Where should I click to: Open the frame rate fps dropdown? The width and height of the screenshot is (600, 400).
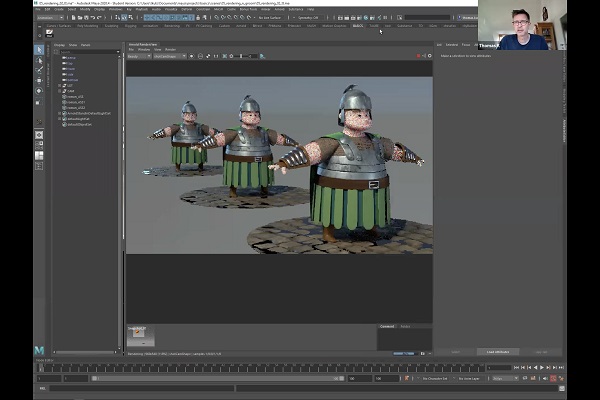505,379
